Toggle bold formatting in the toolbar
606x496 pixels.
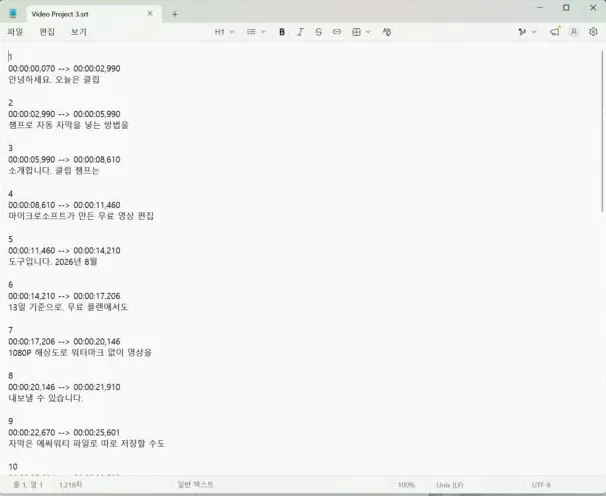(x=282, y=32)
